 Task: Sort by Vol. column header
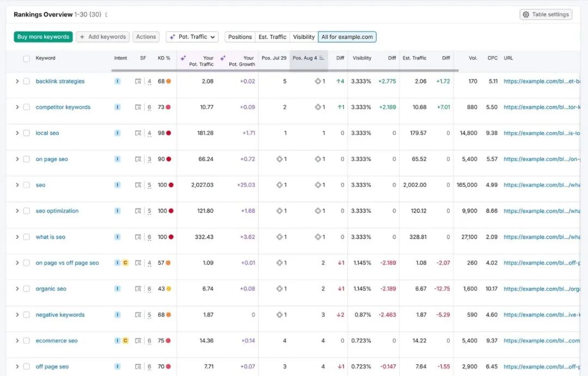[473, 58]
